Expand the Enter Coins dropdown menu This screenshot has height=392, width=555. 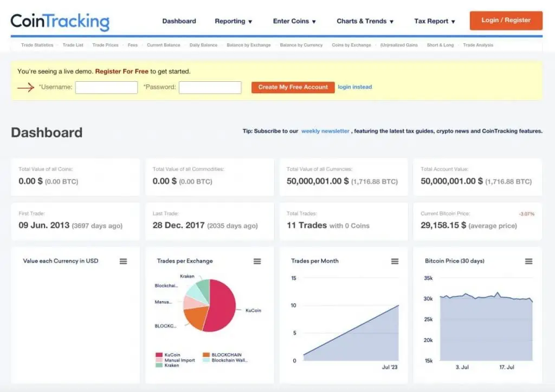click(x=294, y=21)
